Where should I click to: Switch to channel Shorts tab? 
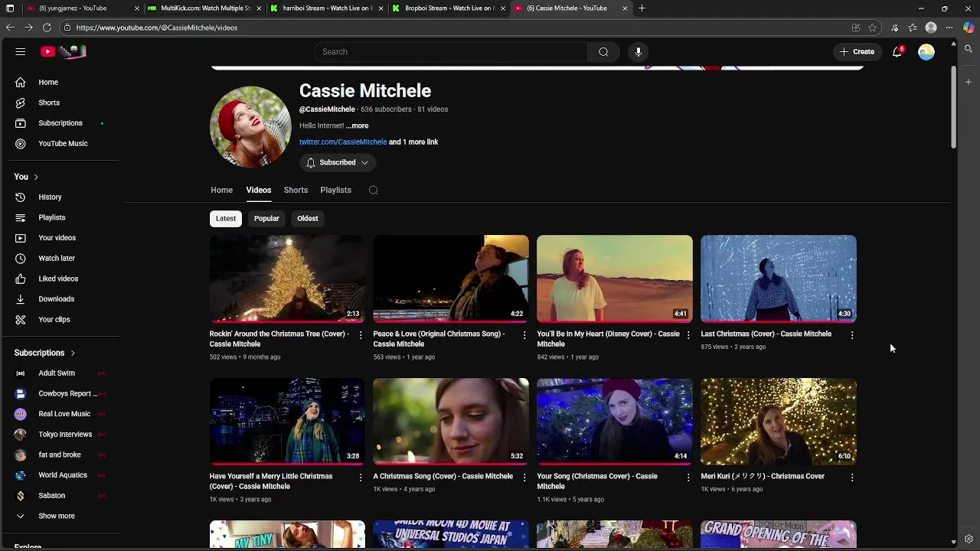coord(296,190)
